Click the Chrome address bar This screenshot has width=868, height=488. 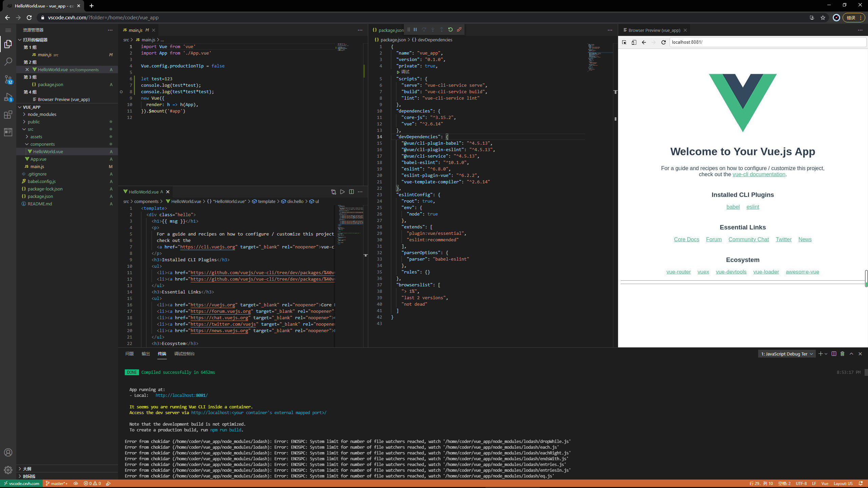(x=420, y=18)
